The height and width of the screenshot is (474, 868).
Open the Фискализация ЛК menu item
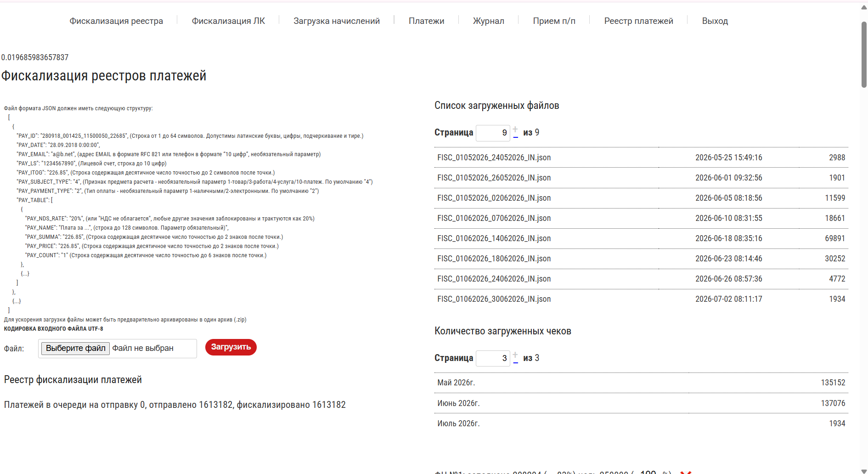click(228, 21)
